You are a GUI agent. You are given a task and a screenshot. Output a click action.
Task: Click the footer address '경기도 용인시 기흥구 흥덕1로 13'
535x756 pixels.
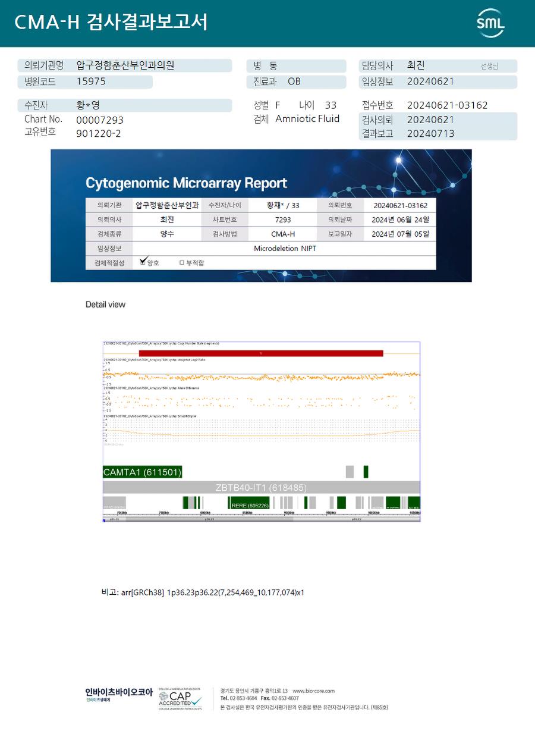click(254, 691)
